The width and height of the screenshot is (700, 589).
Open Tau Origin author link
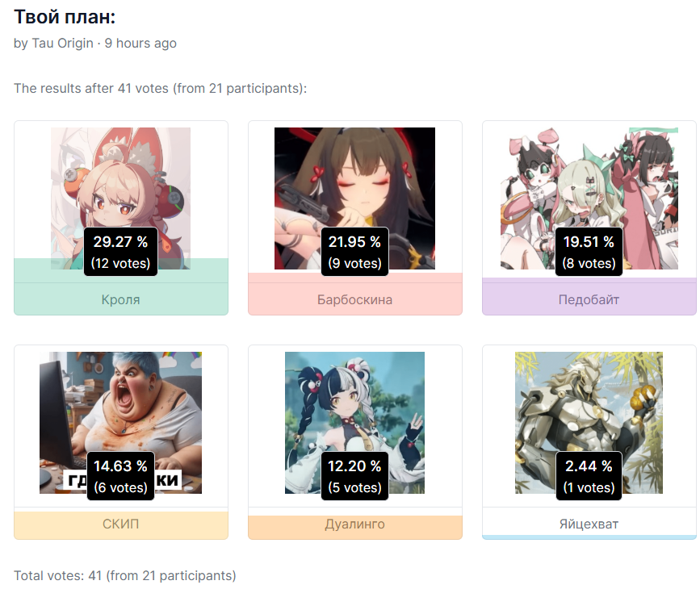pyautogui.click(x=62, y=44)
